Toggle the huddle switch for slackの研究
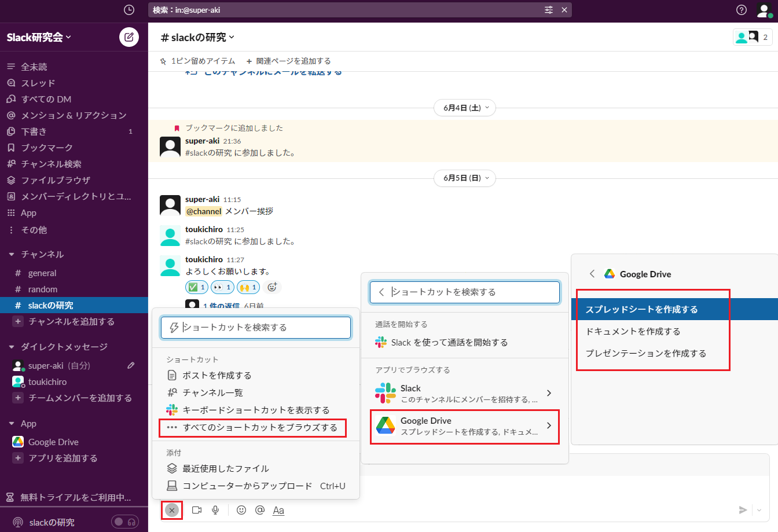This screenshot has width=778, height=532. [125, 522]
